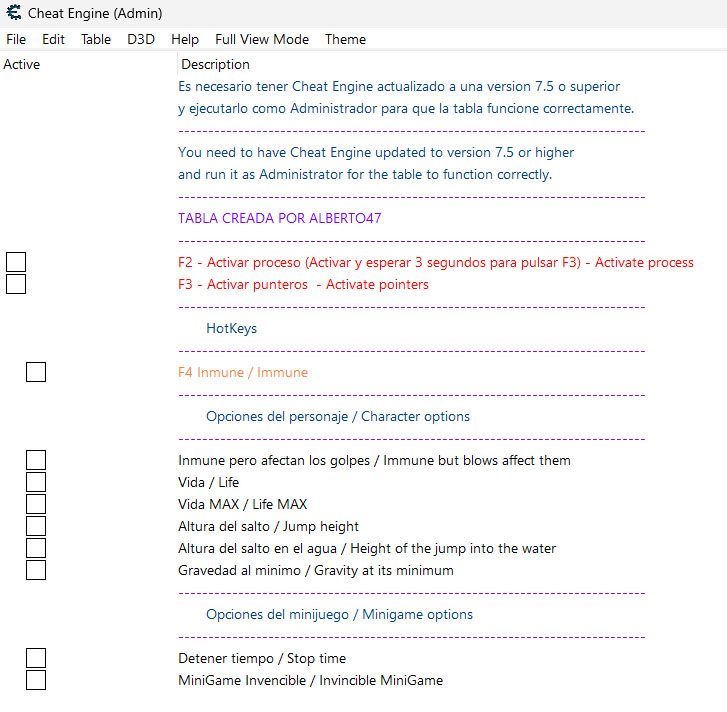The image size is (727, 712).
Task: Select 'Es necesario tener Cheat Engine actualizado' row
Action: pos(399,87)
